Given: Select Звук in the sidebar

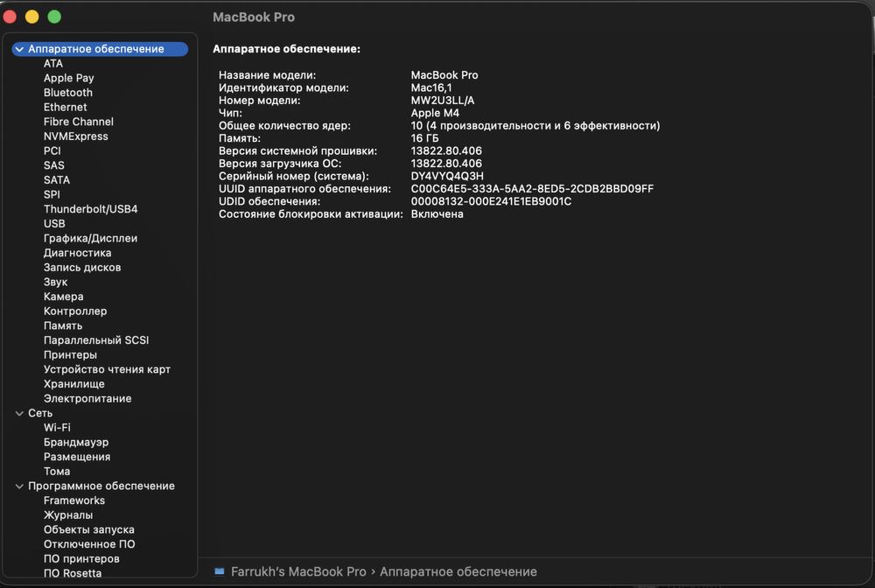Looking at the screenshot, I should coord(55,282).
